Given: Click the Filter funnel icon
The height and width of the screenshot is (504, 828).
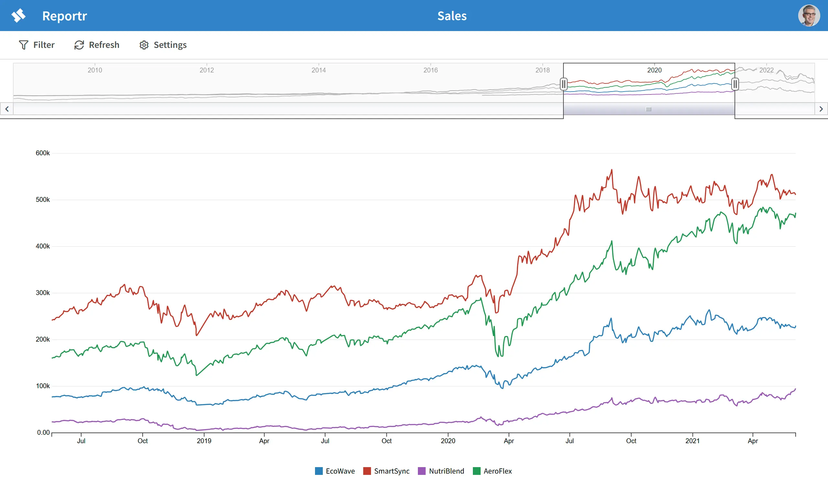Looking at the screenshot, I should [23, 45].
